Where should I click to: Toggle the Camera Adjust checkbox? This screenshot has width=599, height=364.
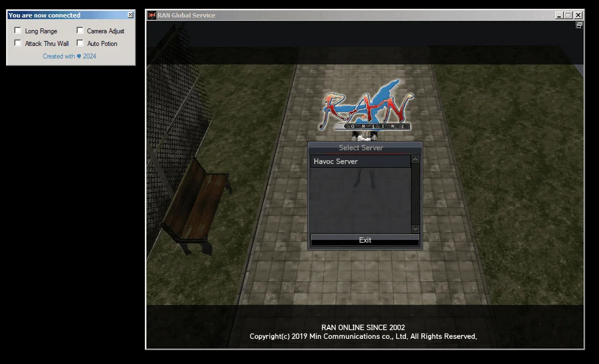[80, 31]
